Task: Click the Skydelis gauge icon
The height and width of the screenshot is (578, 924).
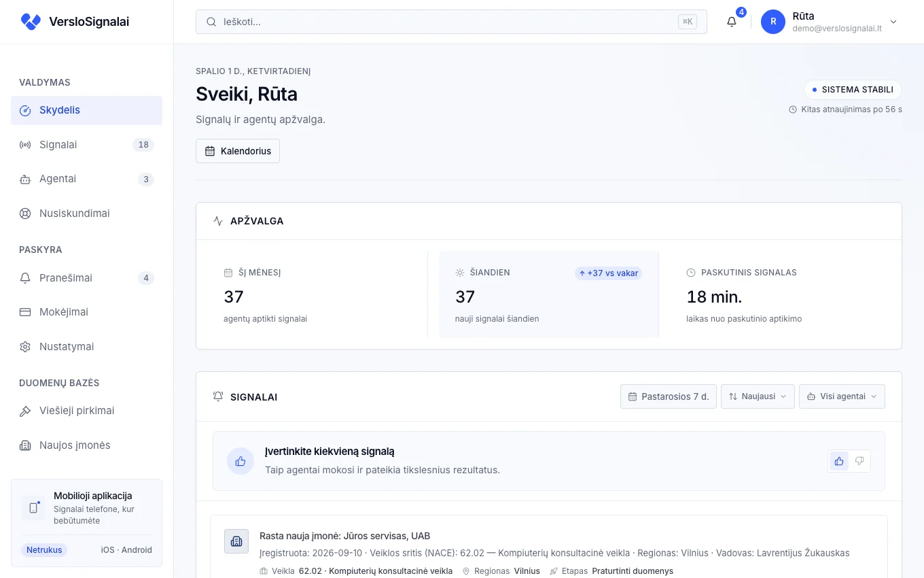Action: click(x=25, y=111)
